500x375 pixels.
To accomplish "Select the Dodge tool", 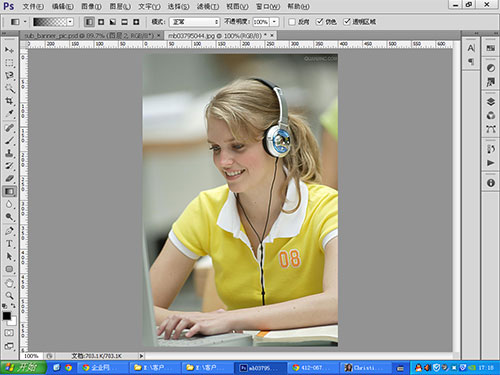I will (x=9, y=217).
